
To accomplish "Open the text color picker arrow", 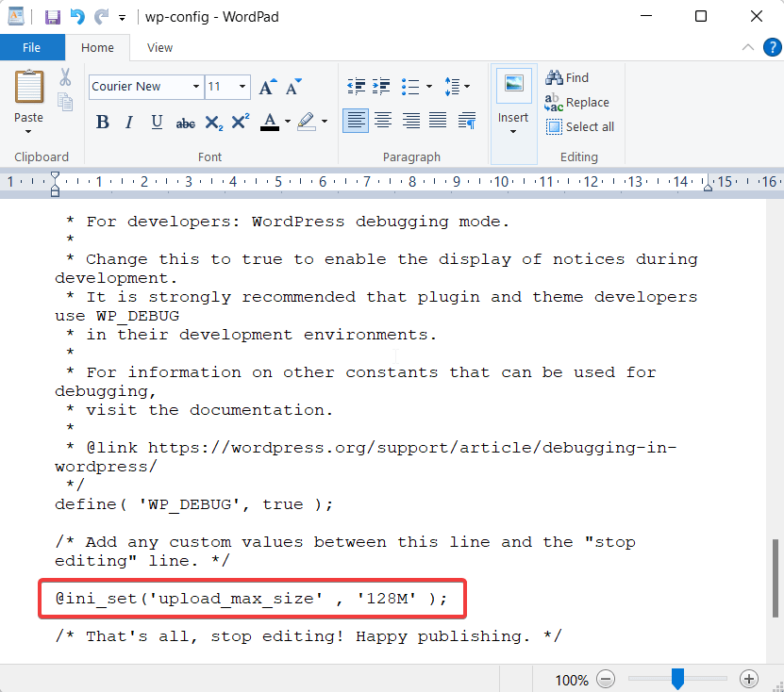I will tap(288, 122).
